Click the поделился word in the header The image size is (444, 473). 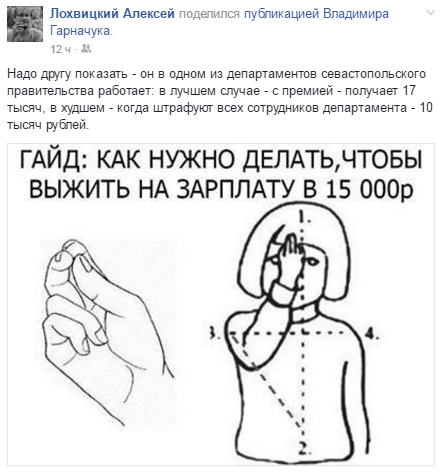209,14
